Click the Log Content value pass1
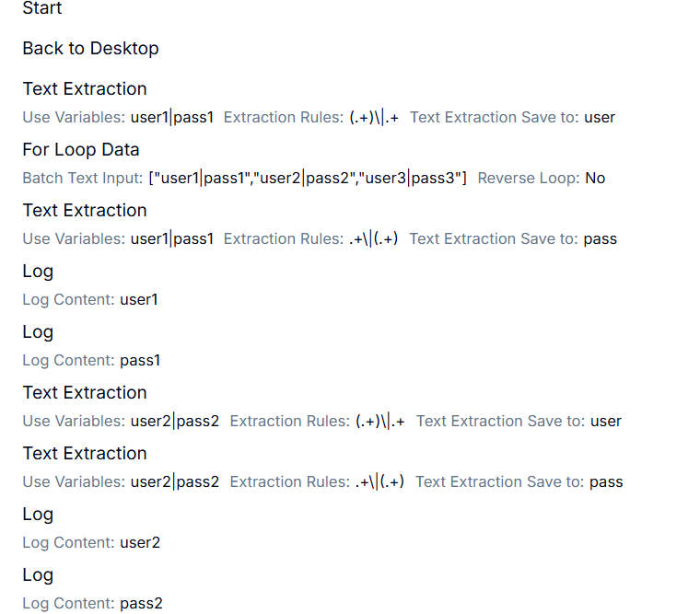Image resolution: width=700 pixels, height=614 pixels. coord(140,360)
